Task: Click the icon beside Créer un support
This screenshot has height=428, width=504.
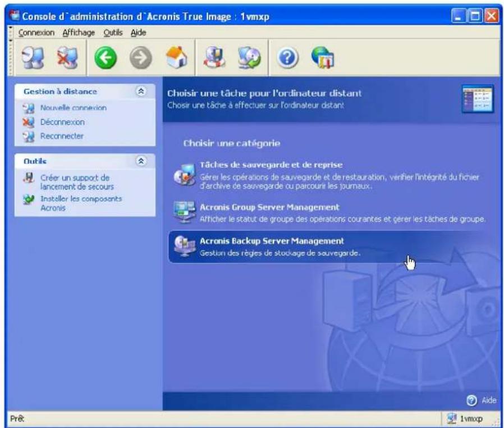Action: pos(29,178)
